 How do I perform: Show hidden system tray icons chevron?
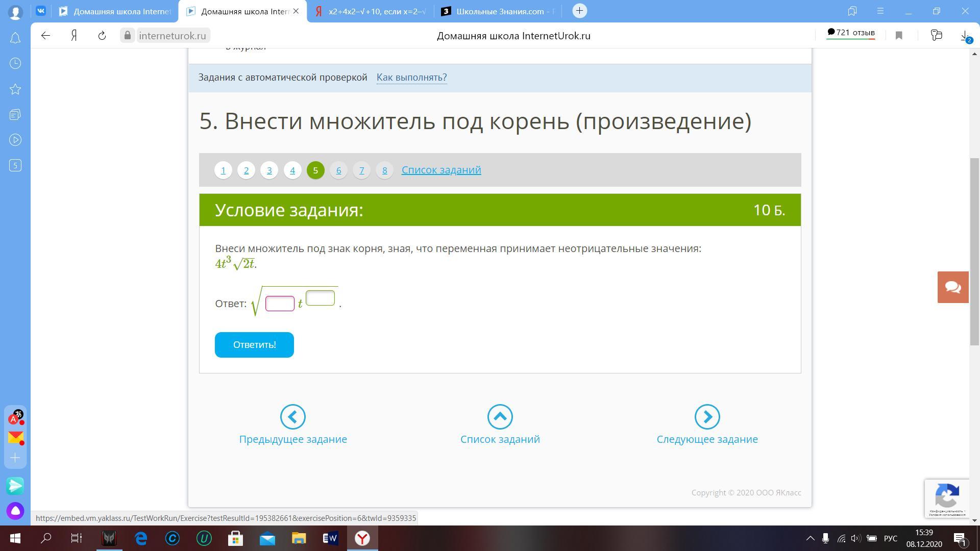pyautogui.click(x=810, y=538)
